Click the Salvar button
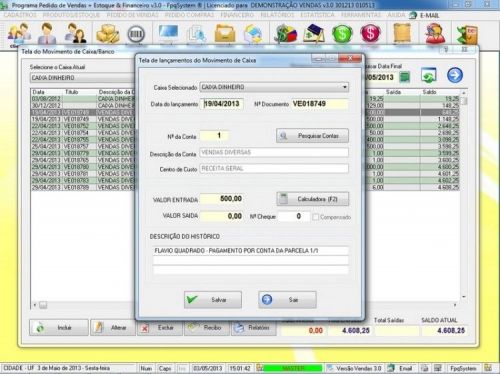 point(213,300)
